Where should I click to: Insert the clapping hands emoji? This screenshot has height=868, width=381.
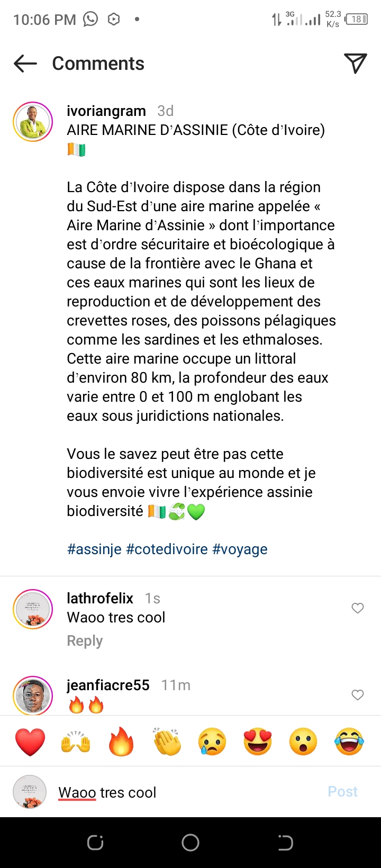[x=167, y=741]
